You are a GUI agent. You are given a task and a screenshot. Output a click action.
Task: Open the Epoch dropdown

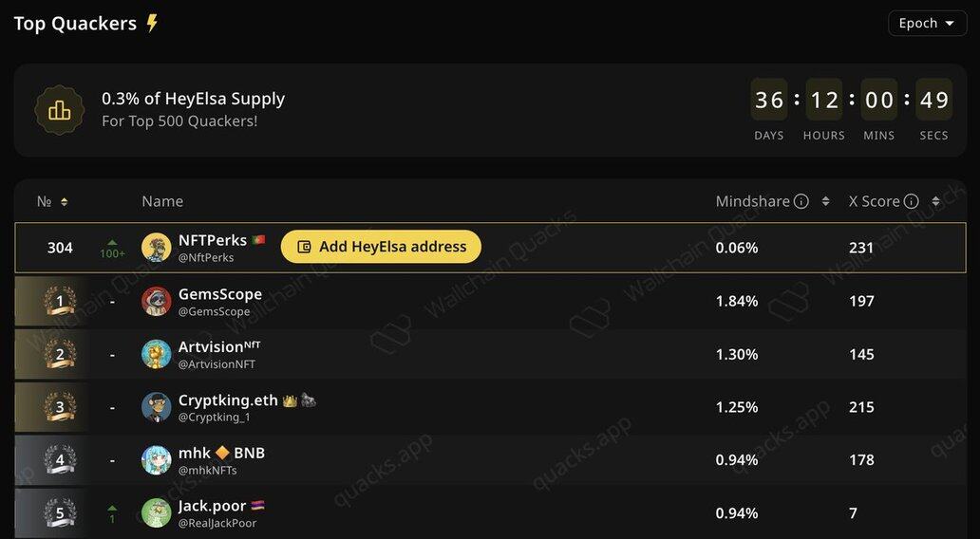(927, 24)
